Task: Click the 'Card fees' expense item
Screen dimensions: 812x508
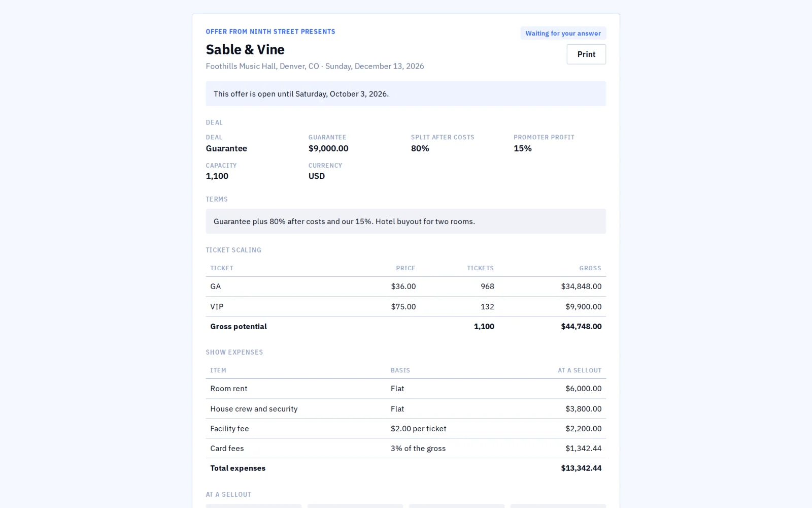Action: pos(227,449)
